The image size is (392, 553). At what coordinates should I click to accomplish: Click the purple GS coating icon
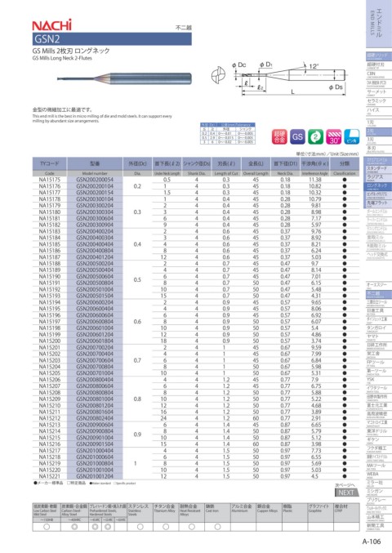tap(297, 136)
